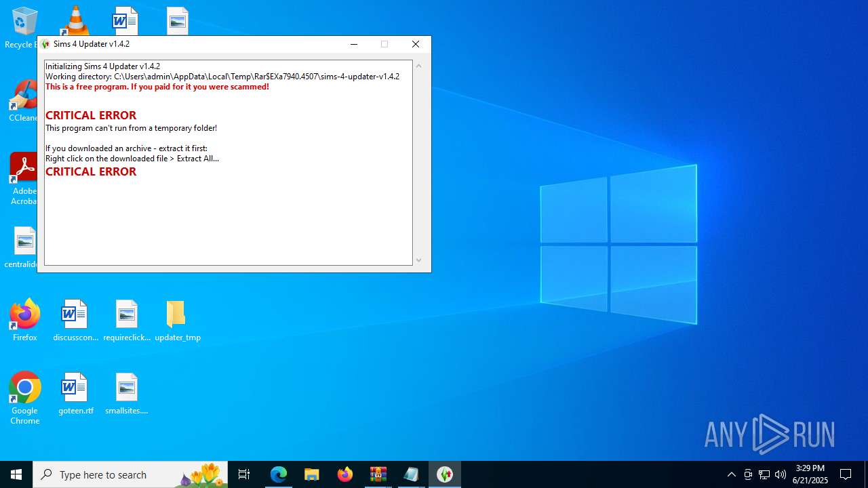Open the notepad-style app taskbar icon
Screen dimensions: 868x488
coord(411,474)
